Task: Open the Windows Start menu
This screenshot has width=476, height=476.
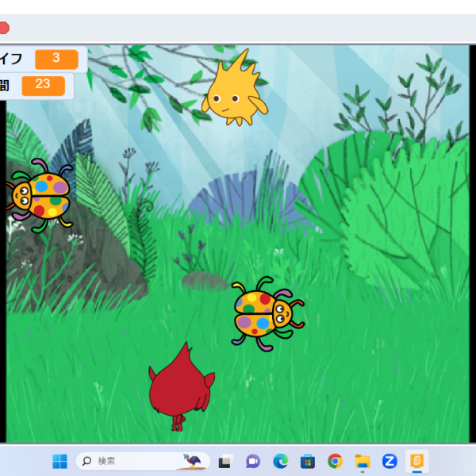Action: pyautogui.click(x=59, y=461)
